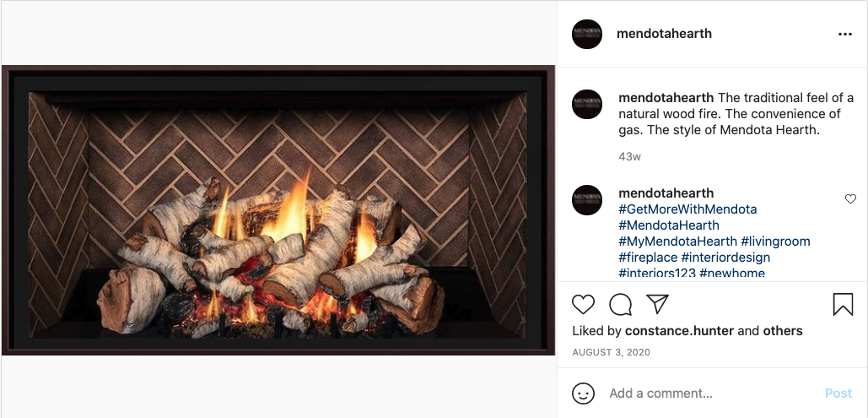Click avatar beside the caption text

(587, 104)
